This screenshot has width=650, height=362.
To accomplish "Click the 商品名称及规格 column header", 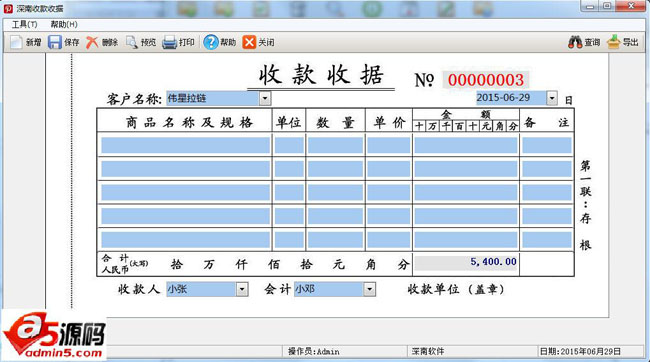I will click(189, 122).
